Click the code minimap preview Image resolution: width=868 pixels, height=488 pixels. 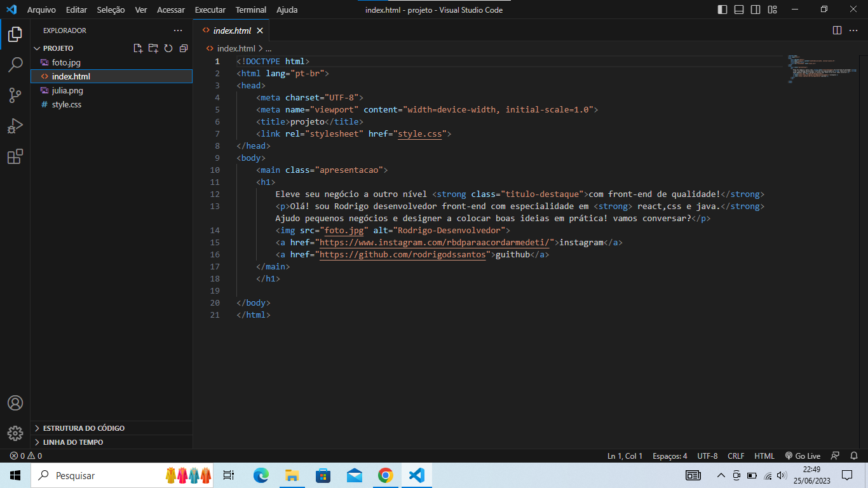click(x=822, y=70)
